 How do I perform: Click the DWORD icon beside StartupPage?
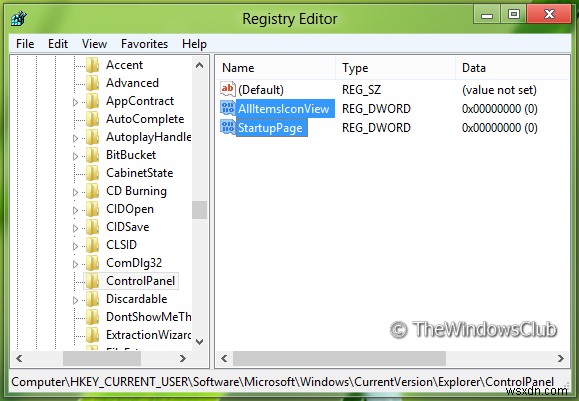(x=227, y=127)
